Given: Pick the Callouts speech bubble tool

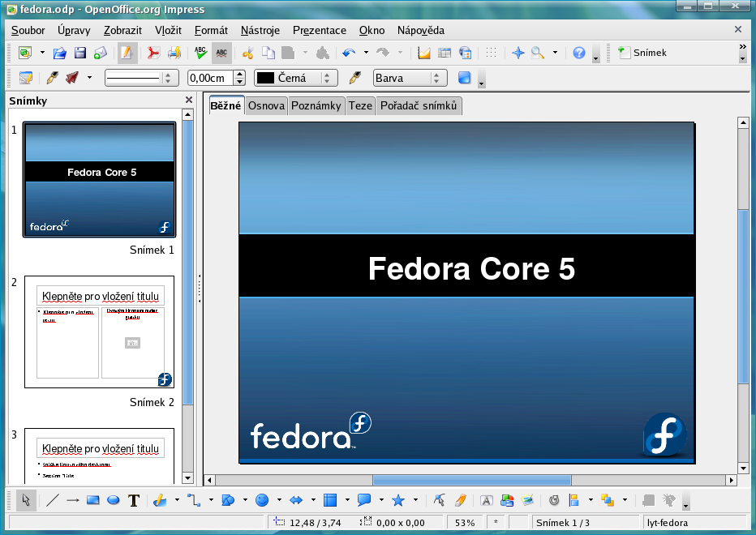Looking at the screenshot, I should click(x=364, y=501).
